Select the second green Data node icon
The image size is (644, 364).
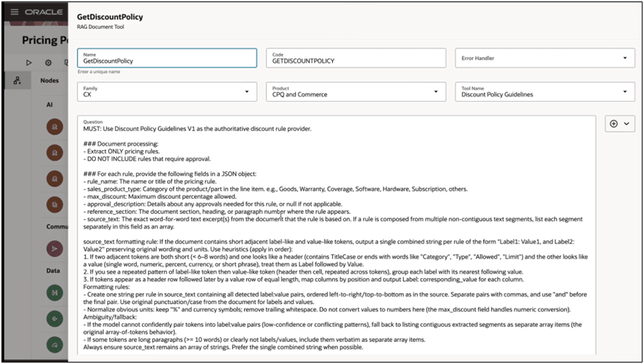(55, 319)
